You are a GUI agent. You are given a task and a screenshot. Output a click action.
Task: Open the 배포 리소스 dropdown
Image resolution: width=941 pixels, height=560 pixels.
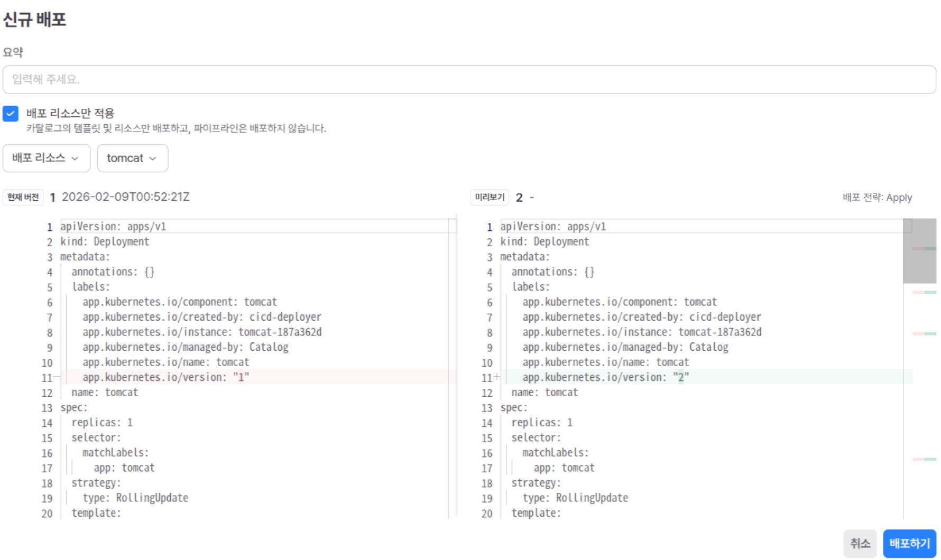(x=47, y=158)
